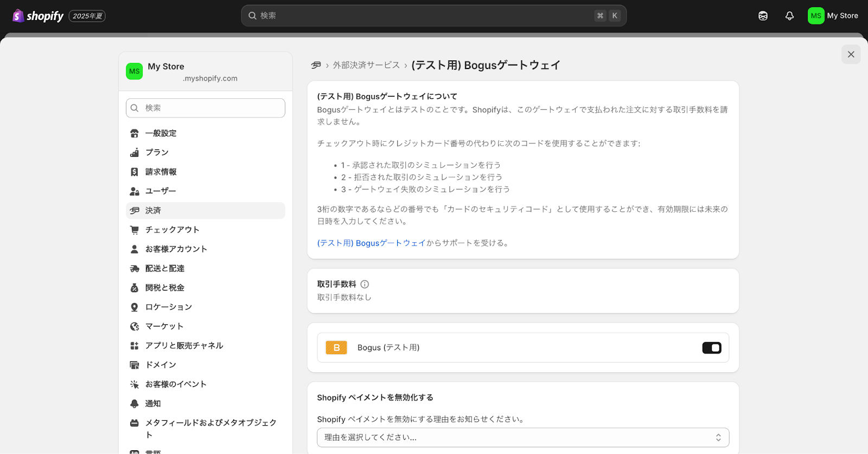The image size is (868, 454).
Task: Click the Shopify ペイメントを無効化する heading
Action: 375,398
